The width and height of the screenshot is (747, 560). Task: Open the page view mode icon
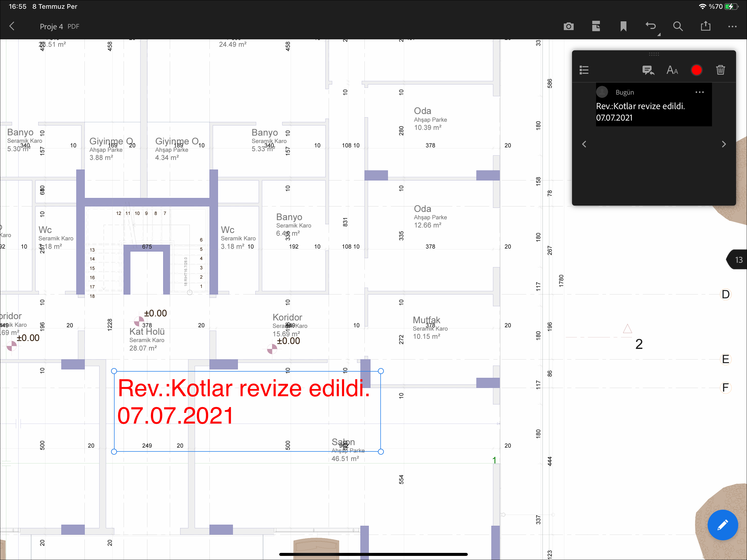point(596,26)
